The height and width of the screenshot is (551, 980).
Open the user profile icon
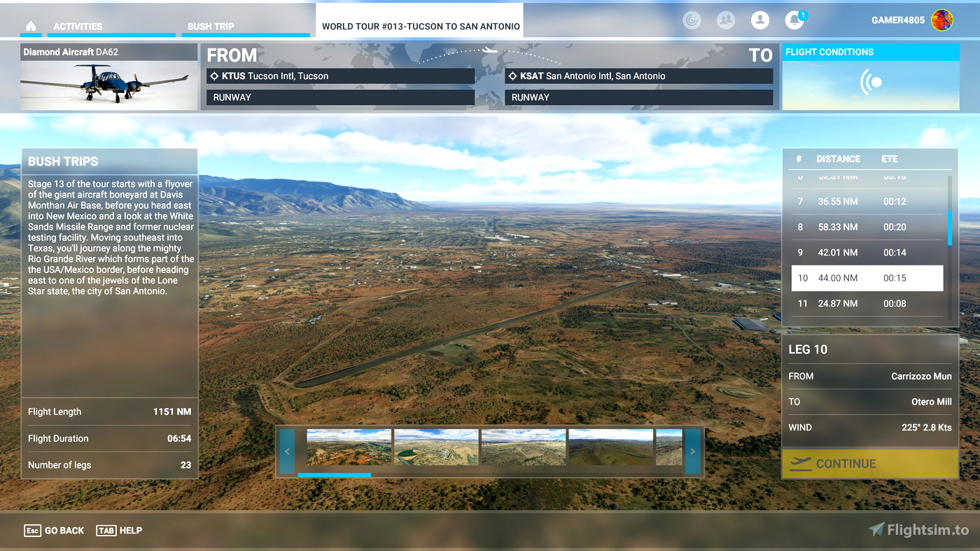760,20
